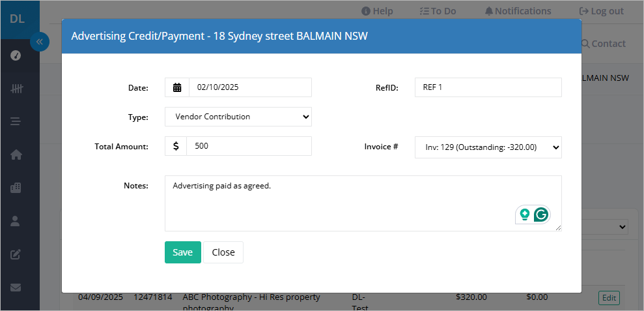Open the edit pencil icon in sidebar

pyautogui.click(x=16, y=254)
